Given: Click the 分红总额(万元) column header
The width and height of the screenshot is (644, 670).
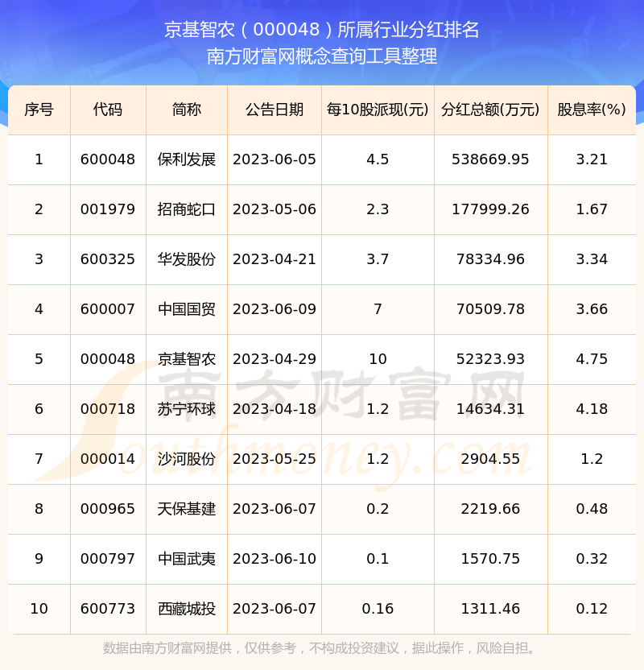Looking at the screenshot, I should coord(490,110).
